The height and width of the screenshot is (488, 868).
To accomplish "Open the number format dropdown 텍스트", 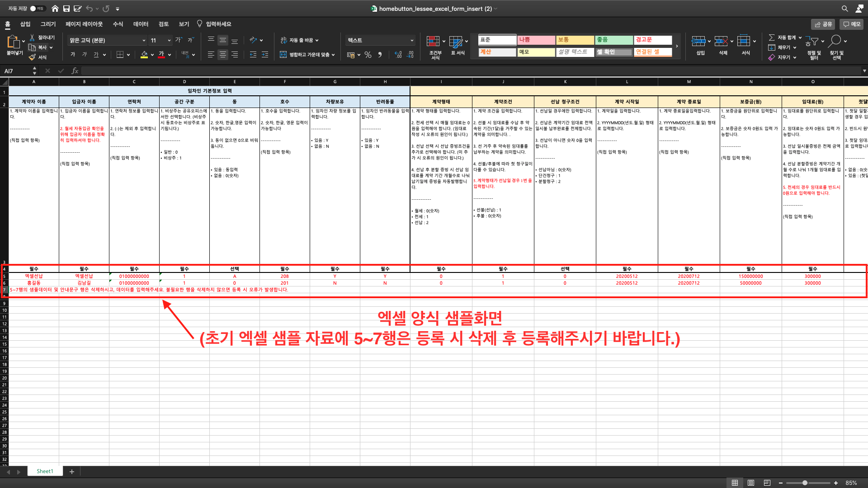I will pos(411,40).
